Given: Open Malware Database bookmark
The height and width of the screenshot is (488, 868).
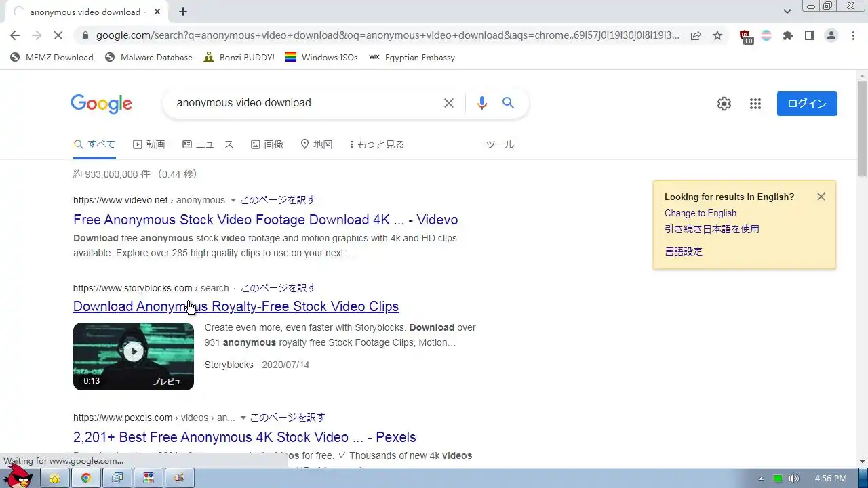Looking at the screenshot, I should [x=149, y=58].
